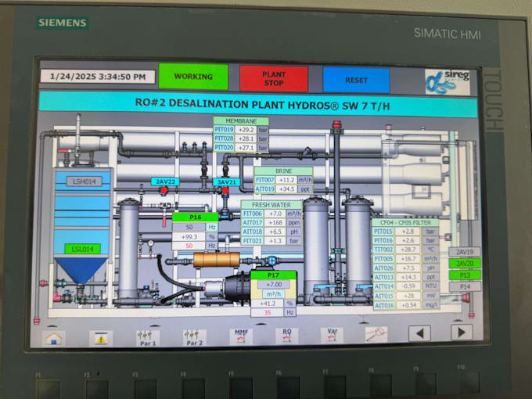
Task: Open the Var screen icon
Action: pos(332,335)
